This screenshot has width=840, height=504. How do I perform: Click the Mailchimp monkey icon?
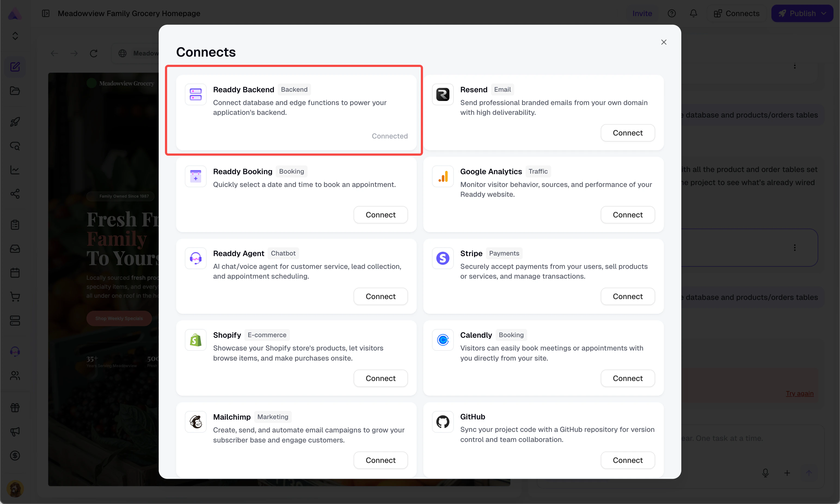tap(196, 422)
